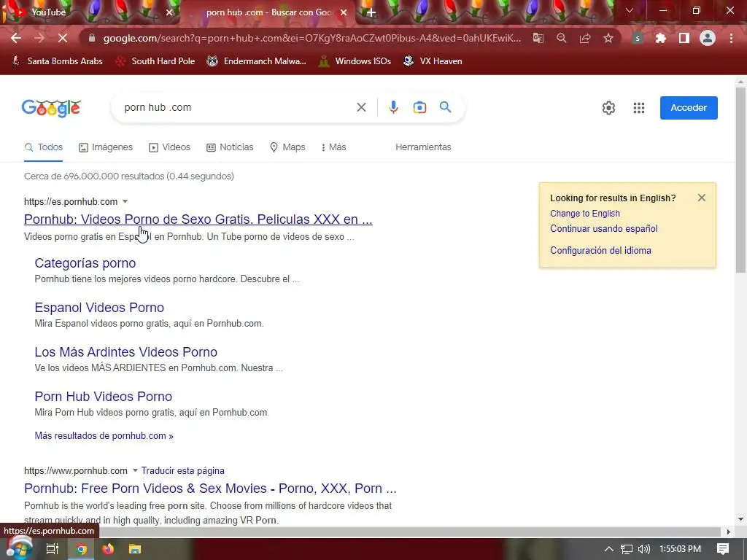Viewport: 747px width, 560px height.
Task: Click the Translate this page icon
Action: 538,38
